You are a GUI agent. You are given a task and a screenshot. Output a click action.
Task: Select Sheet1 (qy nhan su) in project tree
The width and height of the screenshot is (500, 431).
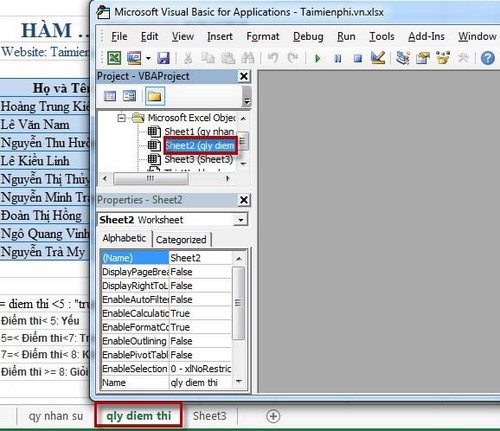pos(199,132)
